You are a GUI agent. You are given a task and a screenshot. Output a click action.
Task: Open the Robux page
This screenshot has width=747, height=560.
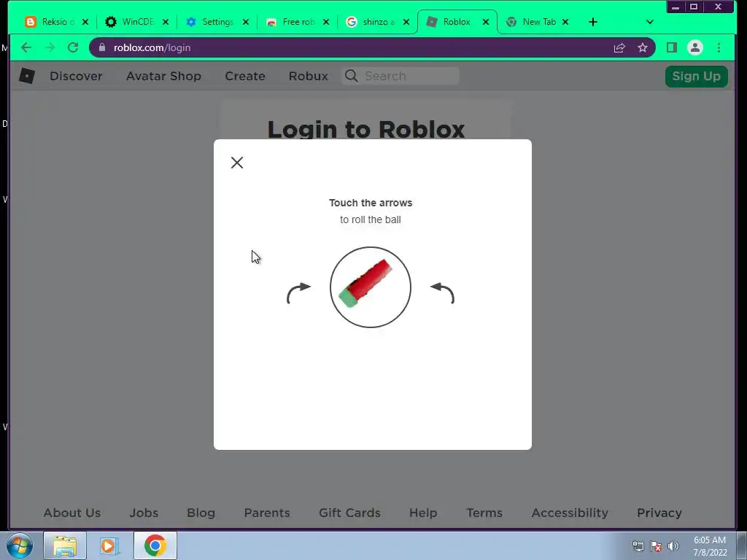tap(309, 76)
